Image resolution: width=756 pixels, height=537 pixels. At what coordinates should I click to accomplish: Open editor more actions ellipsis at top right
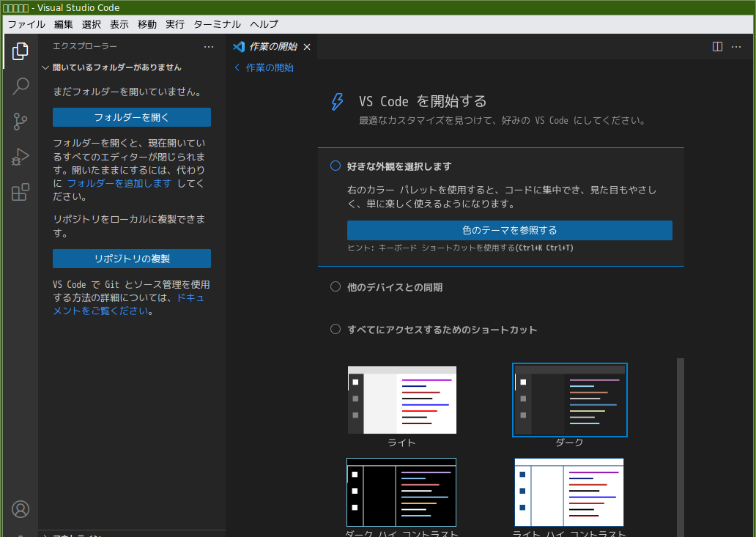point(736,47)
